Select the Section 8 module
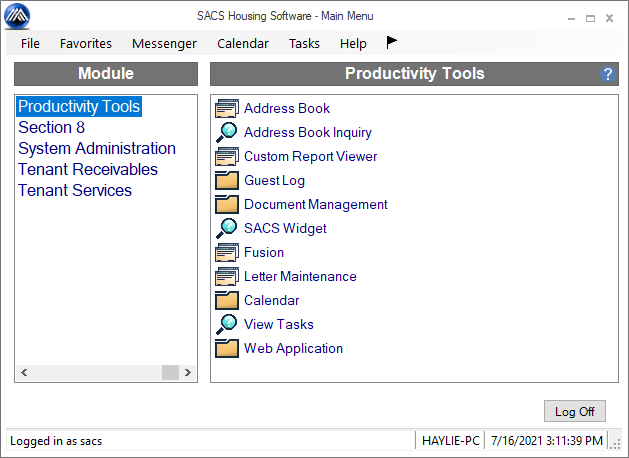Viewport: 629px width, 458px height. point(51,128)
